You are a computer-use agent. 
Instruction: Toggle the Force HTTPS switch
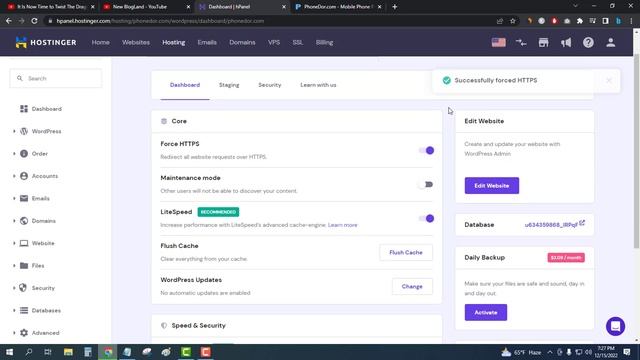(426, 151)
